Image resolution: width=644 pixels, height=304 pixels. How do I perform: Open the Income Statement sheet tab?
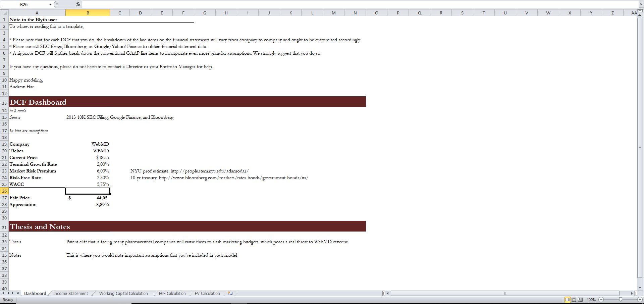(x=71, y=293)
